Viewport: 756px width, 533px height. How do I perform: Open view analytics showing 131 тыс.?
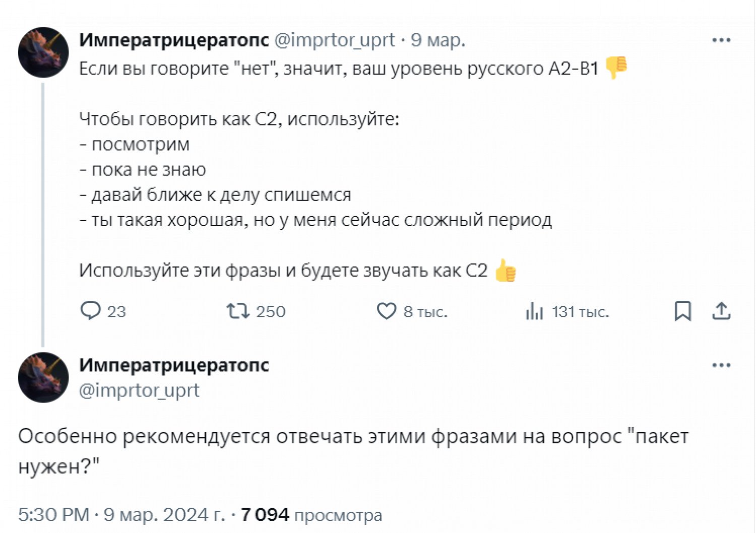(534, 311)
